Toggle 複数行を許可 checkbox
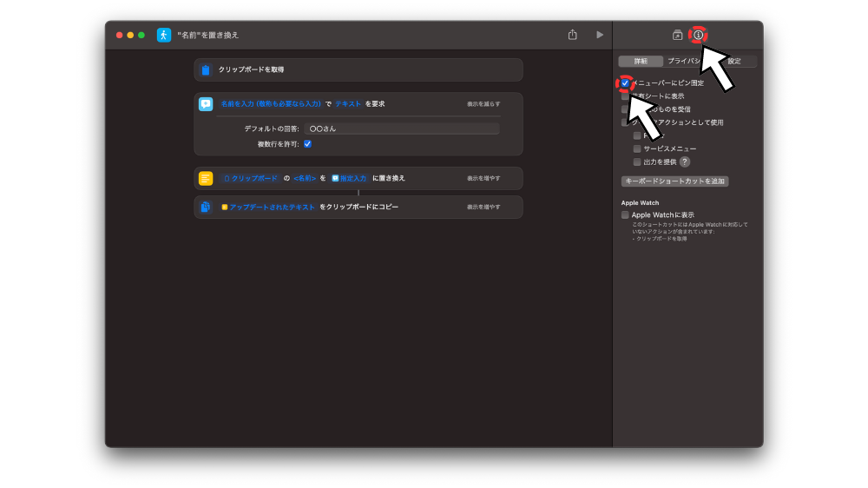Image resolution: width=868 pixels, height=488 pixels. point(308,144)
